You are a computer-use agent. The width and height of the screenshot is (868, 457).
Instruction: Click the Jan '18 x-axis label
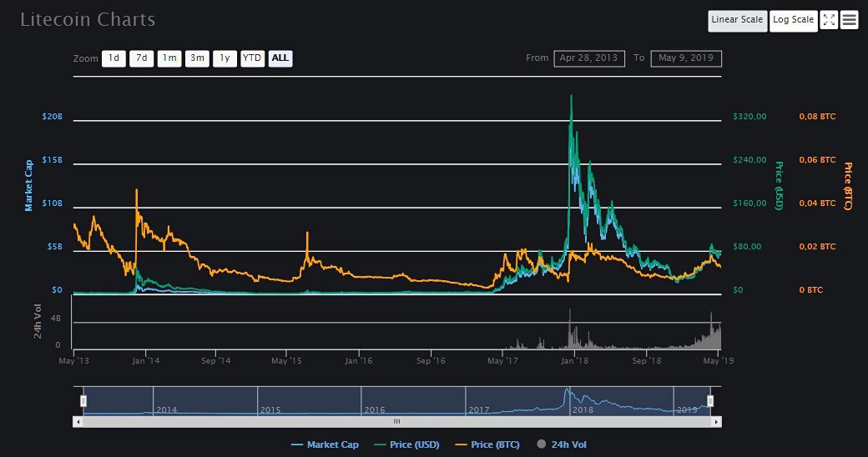[x=574, y=361]
